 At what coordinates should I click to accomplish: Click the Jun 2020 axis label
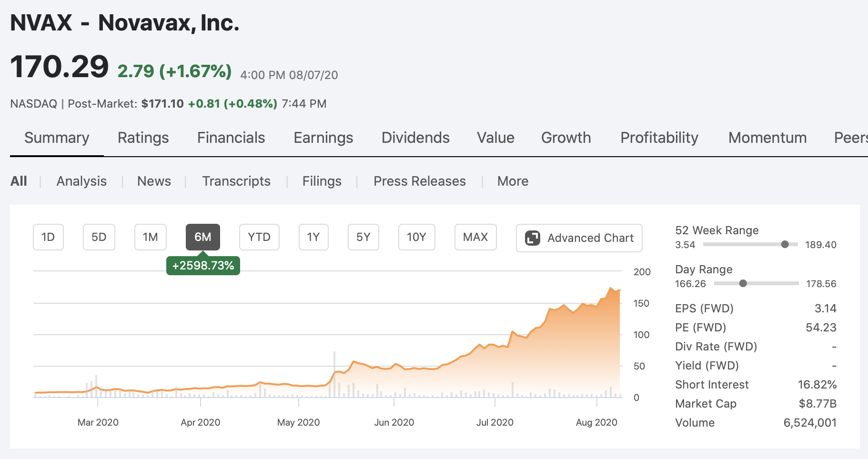[394, 422]
